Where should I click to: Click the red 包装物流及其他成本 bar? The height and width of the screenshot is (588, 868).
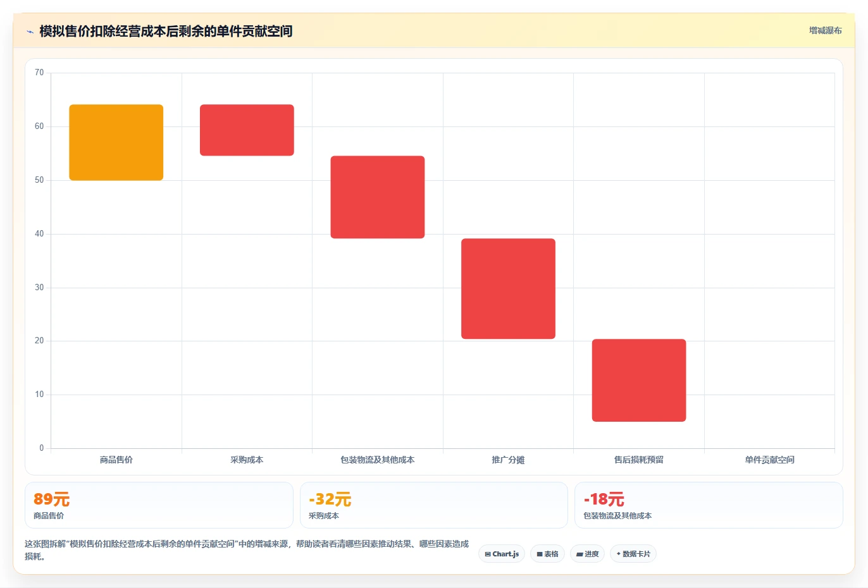click(x=378, y=197)
